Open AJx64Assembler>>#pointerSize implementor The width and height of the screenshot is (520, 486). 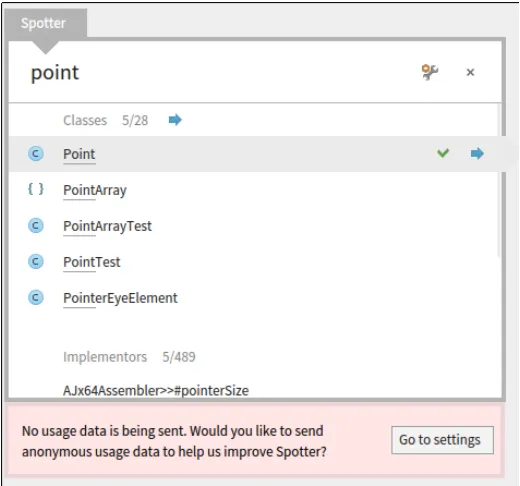[x=156, y=390]
